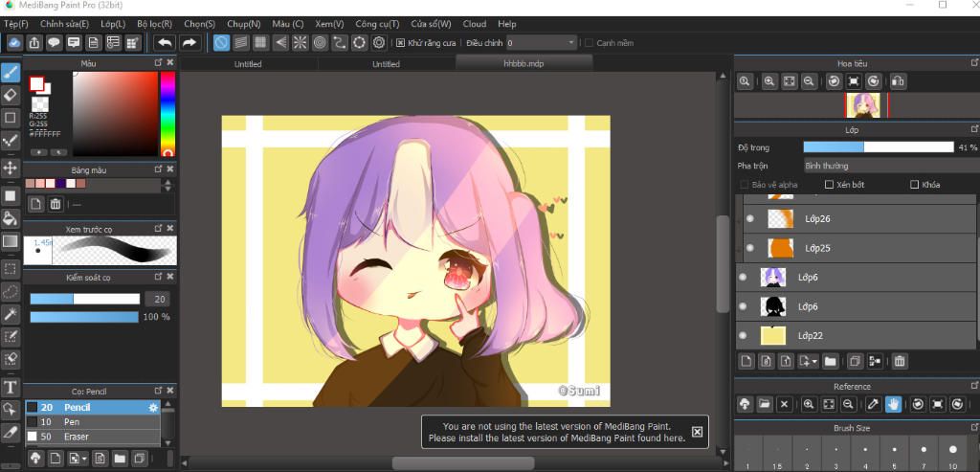This screenshot has height=472, width=980.
Task: Open the Điều chỉnh correction dropdown
Action: coord(542,42)
